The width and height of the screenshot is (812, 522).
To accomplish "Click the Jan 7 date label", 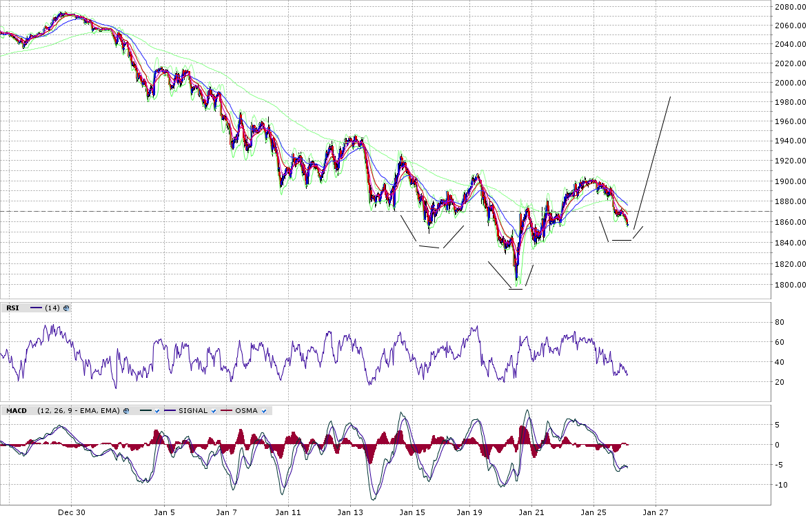I will coord(226,512).
